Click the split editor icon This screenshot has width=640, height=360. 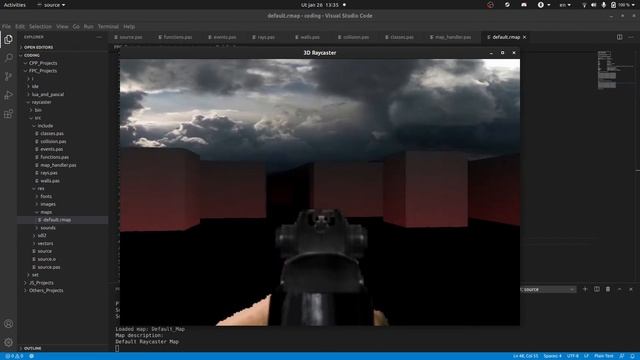(x=620, y=37)
